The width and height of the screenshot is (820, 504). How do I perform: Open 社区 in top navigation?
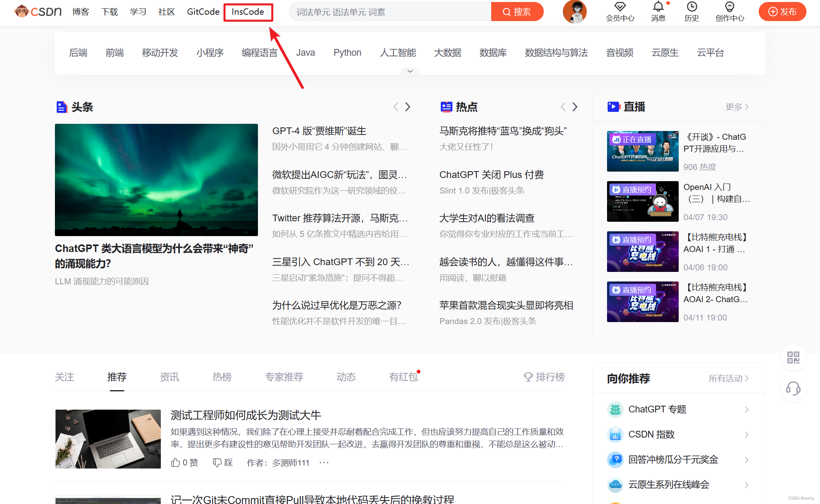[167, 12]
